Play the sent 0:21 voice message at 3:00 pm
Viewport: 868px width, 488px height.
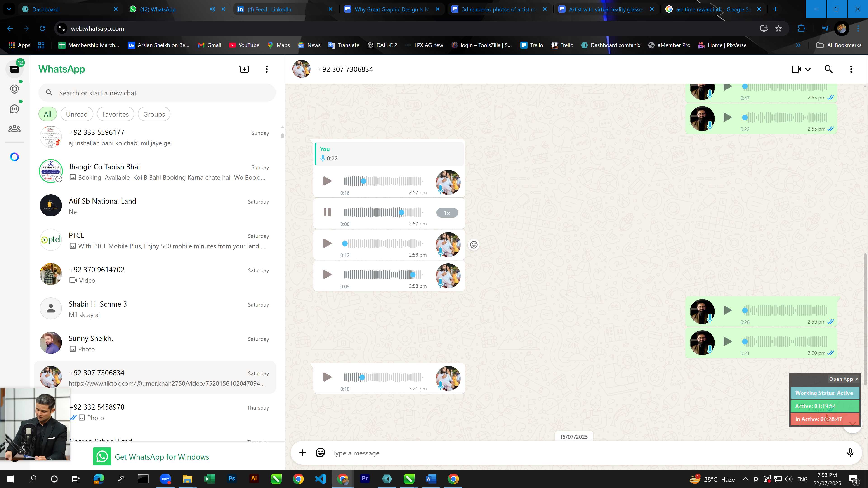tap(727, 342)
